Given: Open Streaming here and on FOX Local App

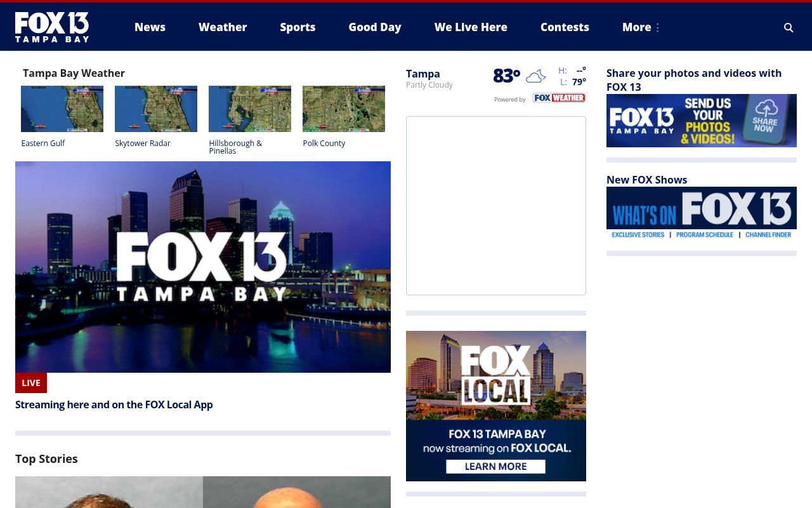Looking at the screenshot, I should 114,404.
